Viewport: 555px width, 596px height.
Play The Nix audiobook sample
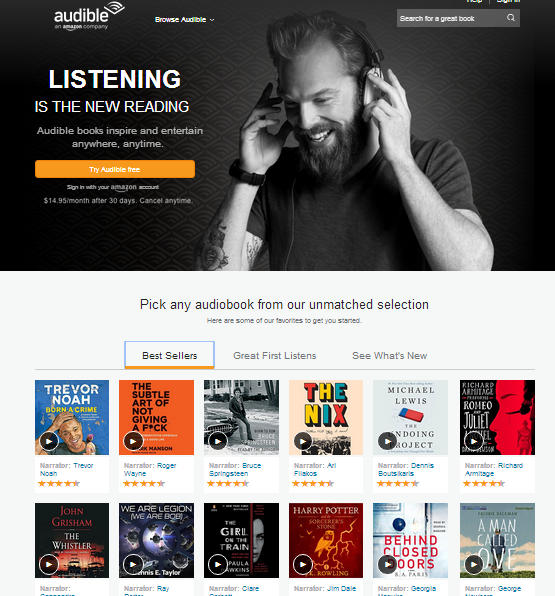click(x=303, y=441)
